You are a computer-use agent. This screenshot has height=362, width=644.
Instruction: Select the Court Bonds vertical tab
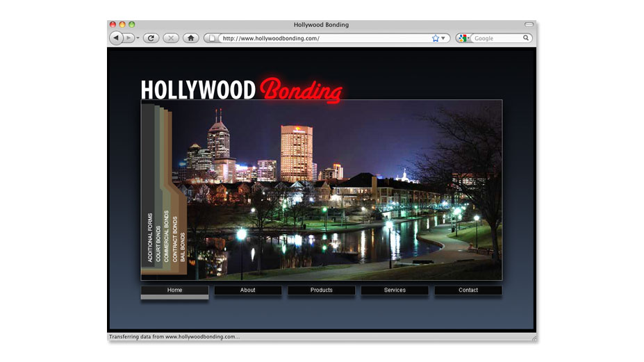(158, 243)
